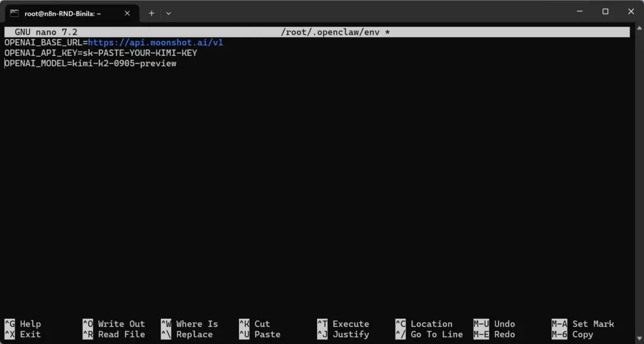Click the M-E Redo shortcut
This screenshot has width=644, height=344.
pyautogui.click(x=494, y=334)
